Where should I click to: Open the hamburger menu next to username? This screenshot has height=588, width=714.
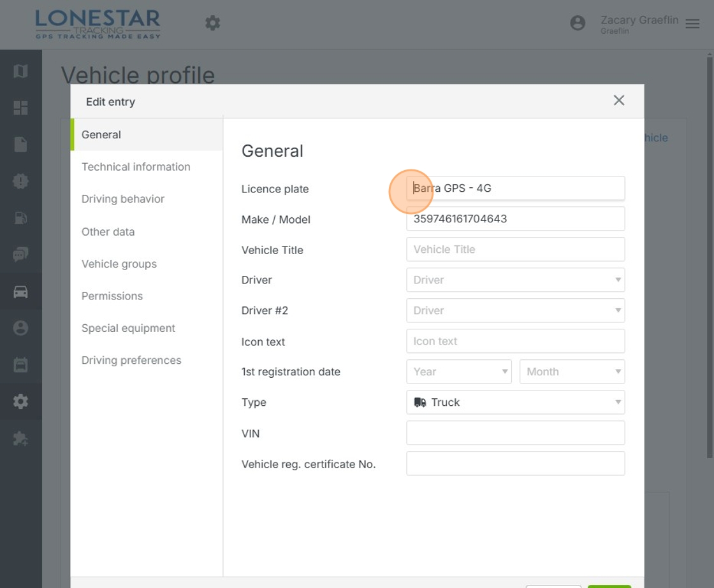(692, 24)
